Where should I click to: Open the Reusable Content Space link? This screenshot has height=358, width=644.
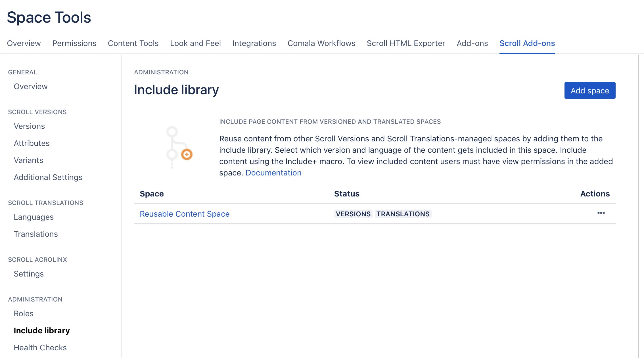point(184,214)
